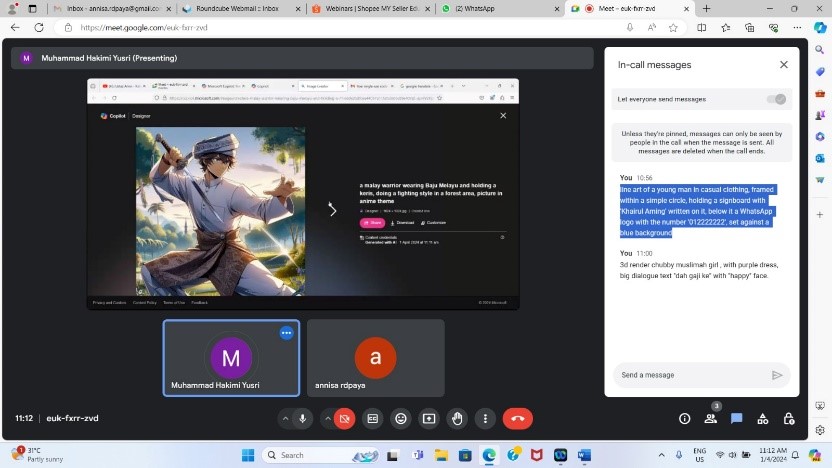The height and width of the screenshot is (468, 832).
Task: Click 3d render chubby muslimah message
Action: (699, 270)
